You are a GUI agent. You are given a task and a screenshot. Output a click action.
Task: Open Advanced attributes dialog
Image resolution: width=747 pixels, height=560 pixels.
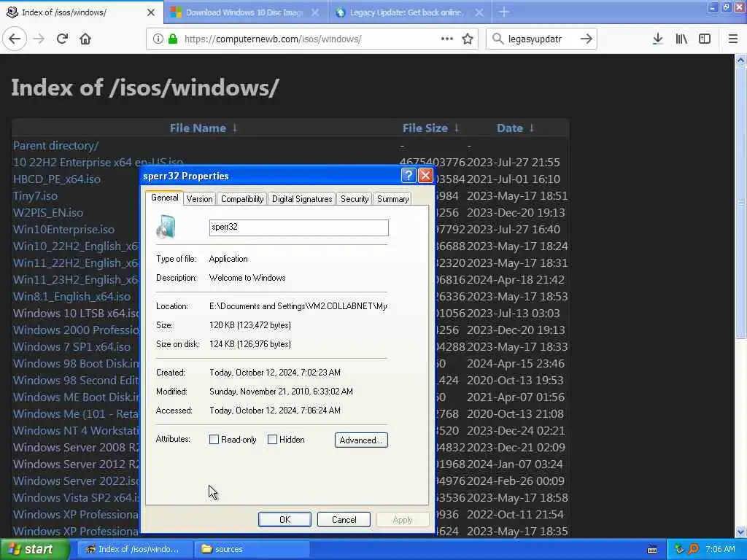coord(361,440)
